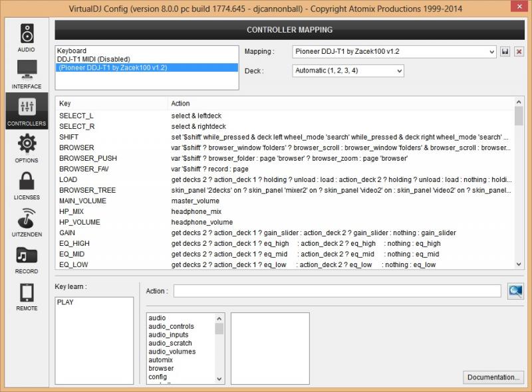Save the mapping with the floppy icon

pos(505,52)
